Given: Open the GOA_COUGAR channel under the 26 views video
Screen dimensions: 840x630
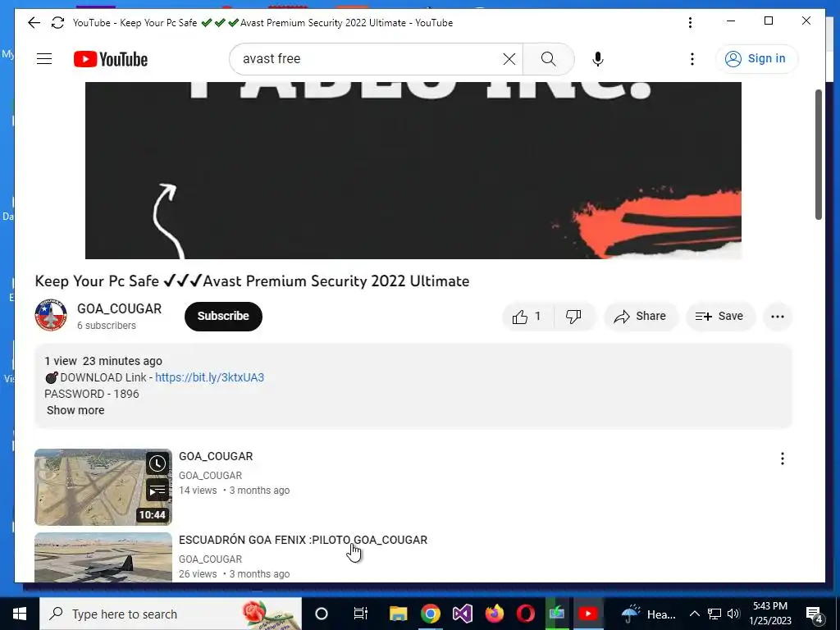Looking at the screenshot, I should pos(210,559).
